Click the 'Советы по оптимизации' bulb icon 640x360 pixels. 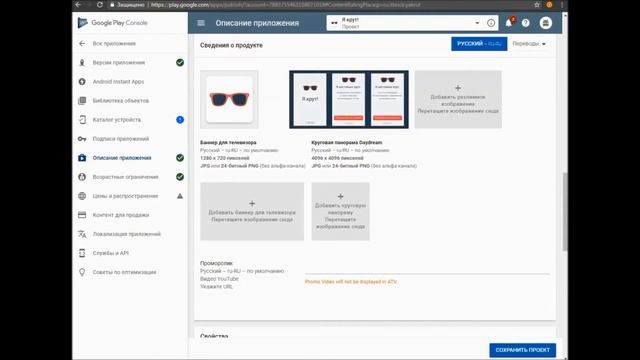pos(82,272)
